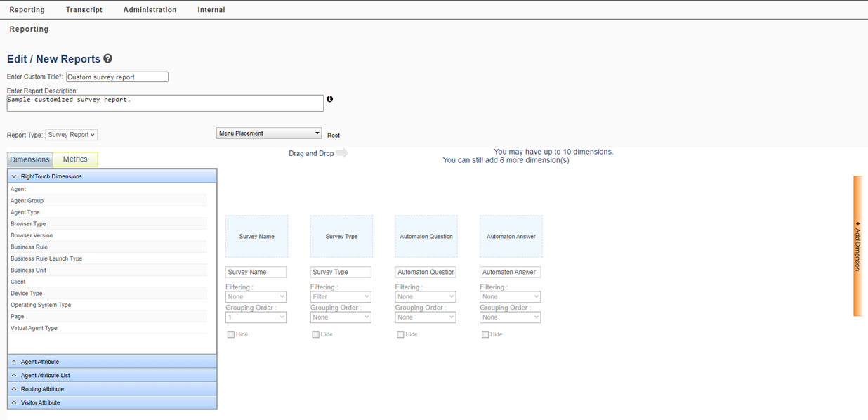Click the info icon beside report description
868x420 pixels.
(x=329, y=99)
